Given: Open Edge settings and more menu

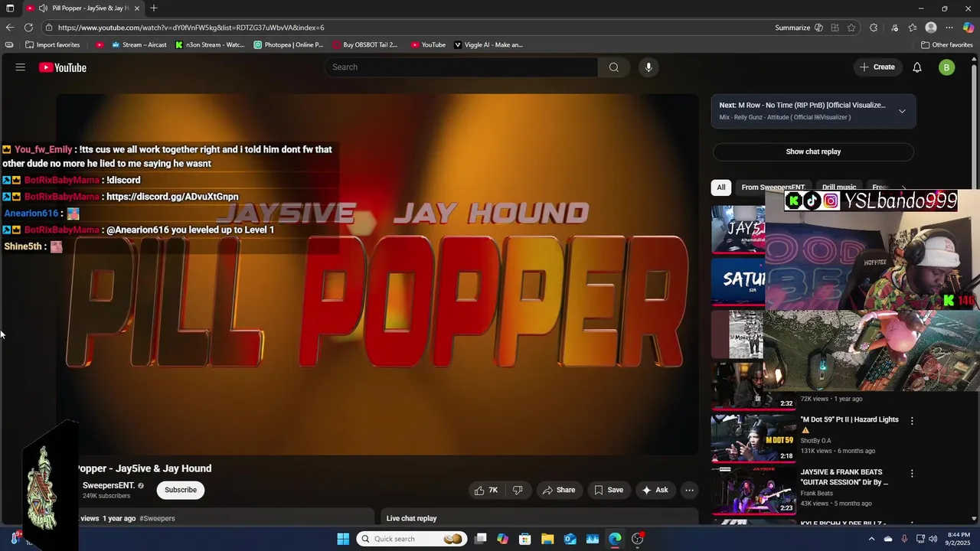Looking at the screenshot, I should tap(949, 28).
